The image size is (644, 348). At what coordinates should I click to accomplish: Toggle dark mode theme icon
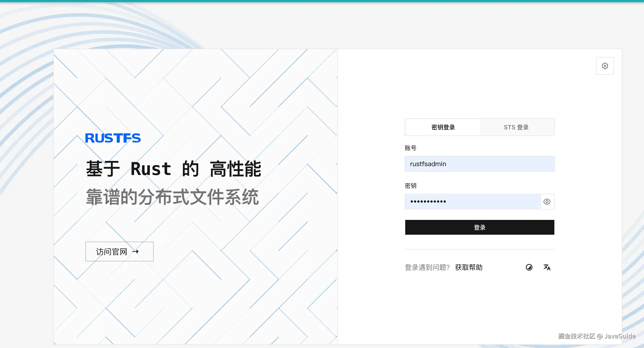(529, 267)
